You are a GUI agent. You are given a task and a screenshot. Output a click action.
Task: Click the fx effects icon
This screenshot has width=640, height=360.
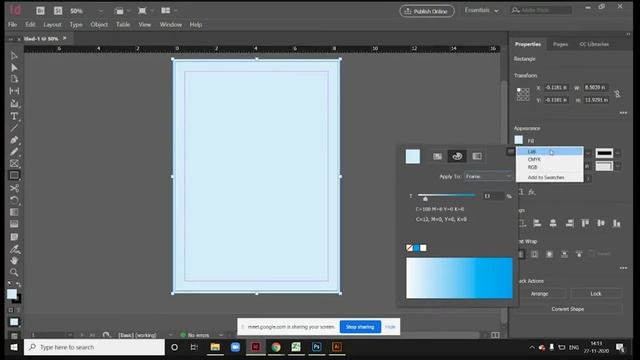click(x=532, y=192)
